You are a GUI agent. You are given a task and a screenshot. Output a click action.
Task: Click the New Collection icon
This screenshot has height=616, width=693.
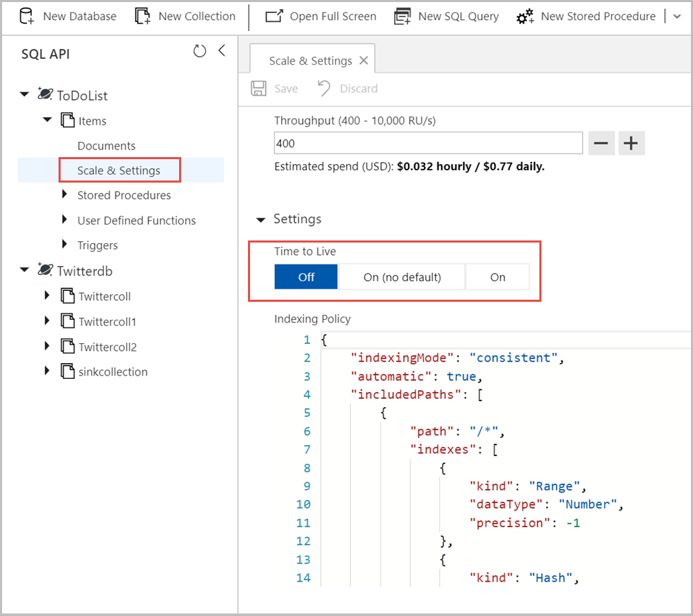[x=142, y=16]
